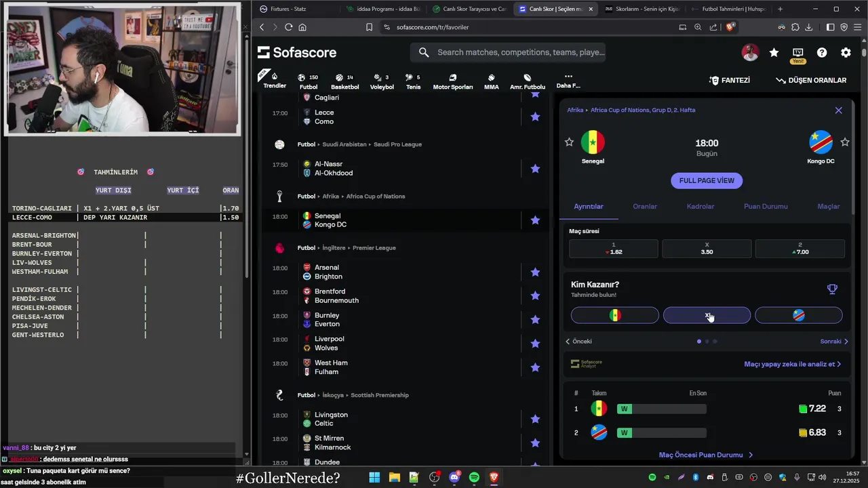Vote Senegal to win in Kim Kazanır
868x488 pixels.
coord(615,315)
